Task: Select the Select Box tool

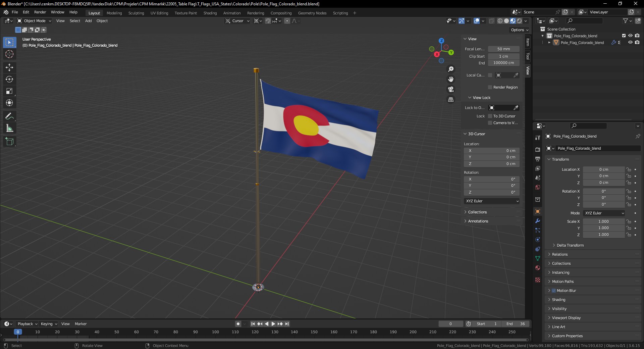Action: [x=9, y=42]
